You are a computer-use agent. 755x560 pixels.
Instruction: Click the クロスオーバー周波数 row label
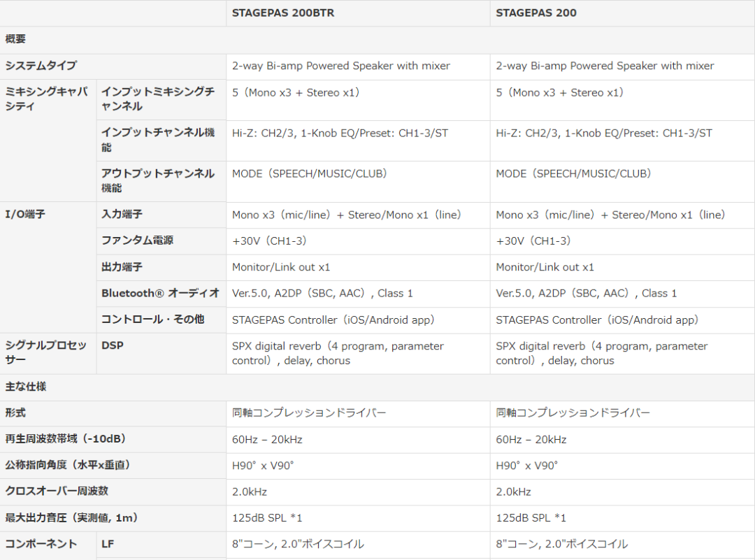[57, 491]
